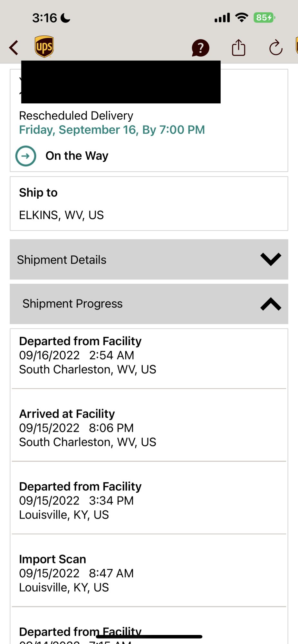Tap the Ship to ELKINS, WV card

pyautogui.click(x=149, y=204)
